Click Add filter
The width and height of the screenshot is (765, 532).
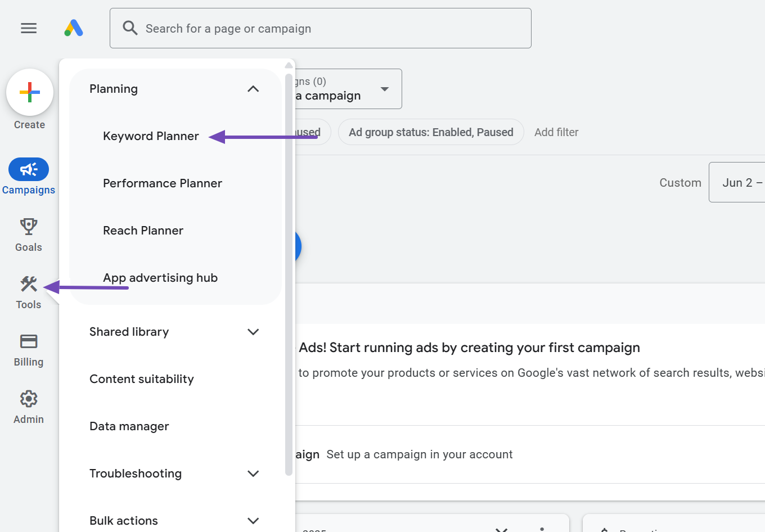(556, 132)
